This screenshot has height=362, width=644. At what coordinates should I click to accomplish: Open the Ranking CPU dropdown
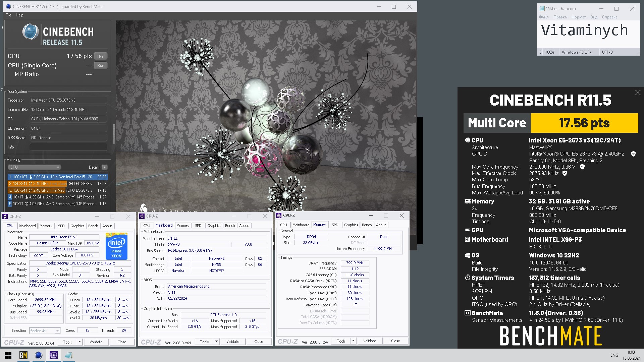point(34,167)
